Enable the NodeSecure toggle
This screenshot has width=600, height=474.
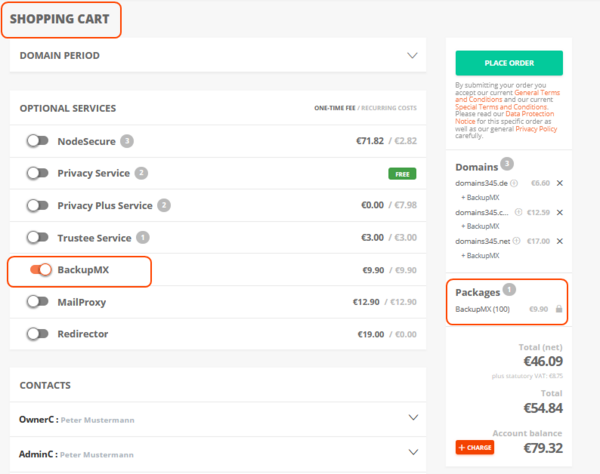coord(38,141)
